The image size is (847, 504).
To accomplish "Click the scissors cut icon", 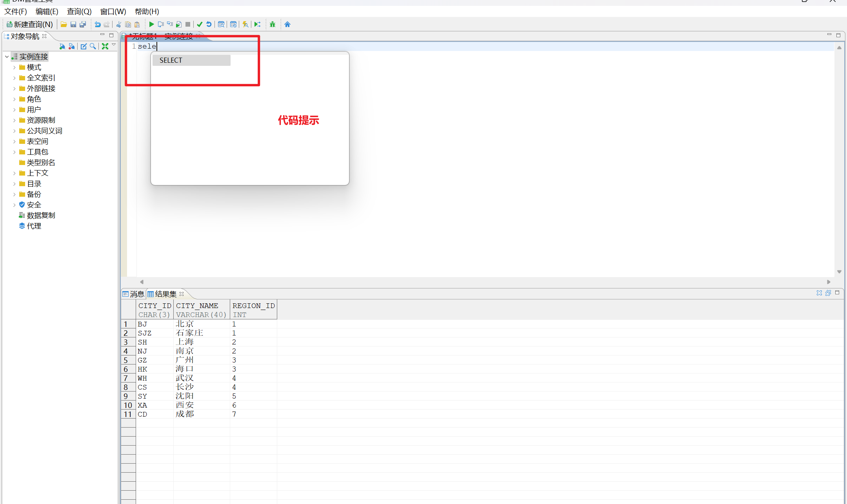I will pyautogui.click(x=118, y=24).
